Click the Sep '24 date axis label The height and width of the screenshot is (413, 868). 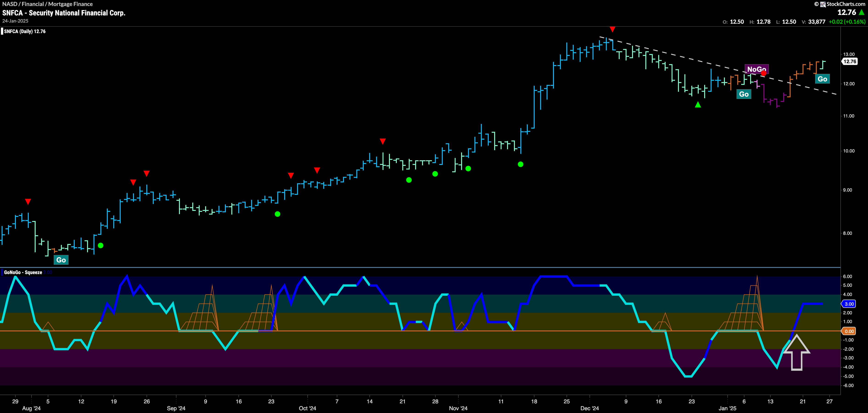[176, 408]
